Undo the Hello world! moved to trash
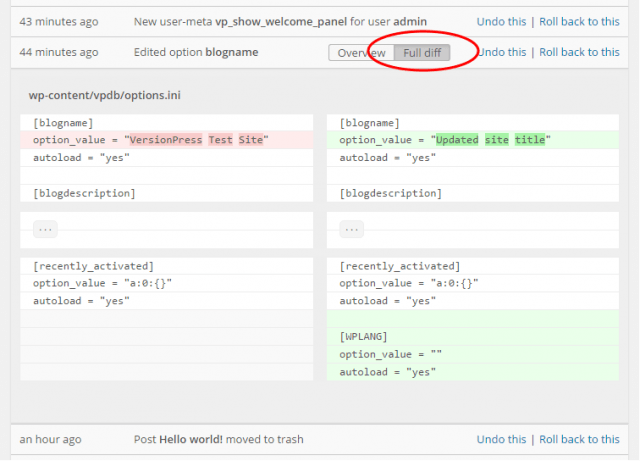640x461 pixels. click(x=501, y=439)
